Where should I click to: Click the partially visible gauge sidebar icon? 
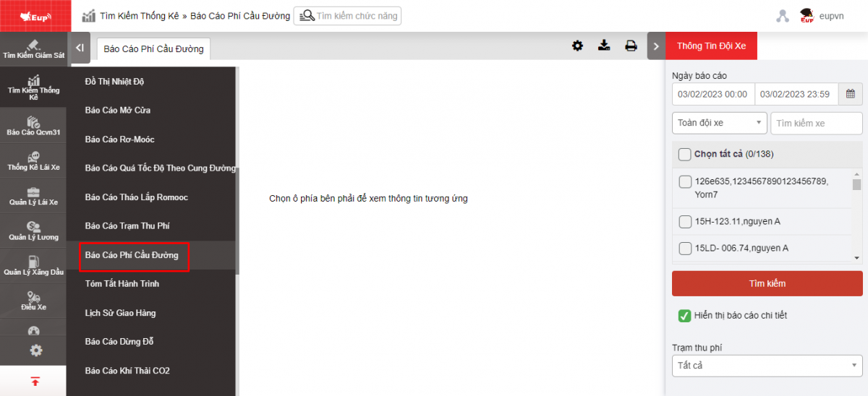tap(33, 330)
